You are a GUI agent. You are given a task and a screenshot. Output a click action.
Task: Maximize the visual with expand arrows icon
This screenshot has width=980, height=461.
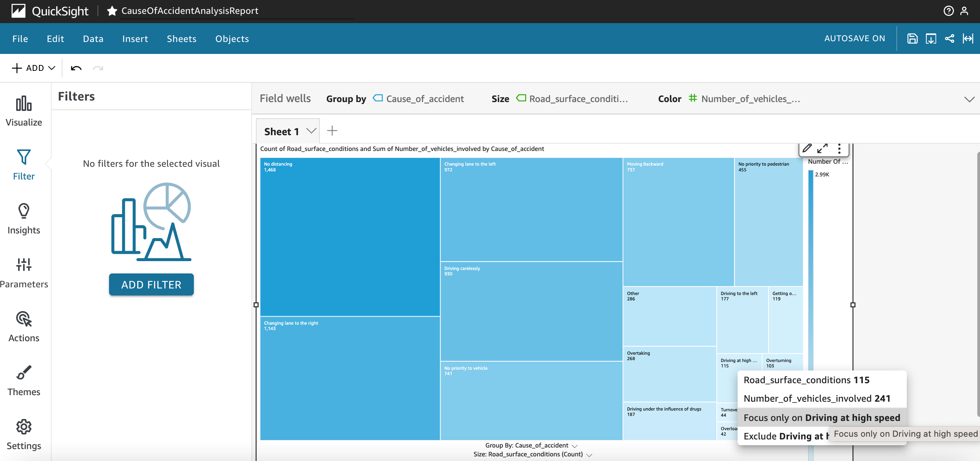point(822,149)
